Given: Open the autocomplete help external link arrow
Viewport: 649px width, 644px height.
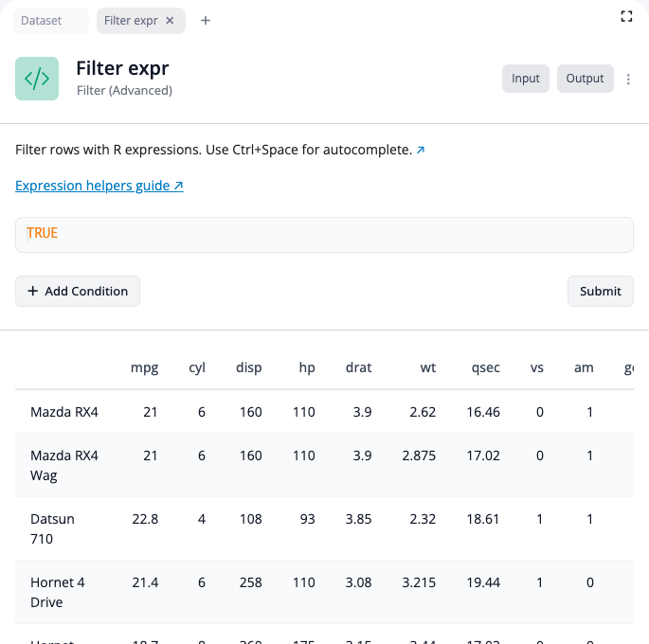Looking at the screenshot, I should point(421,150).
